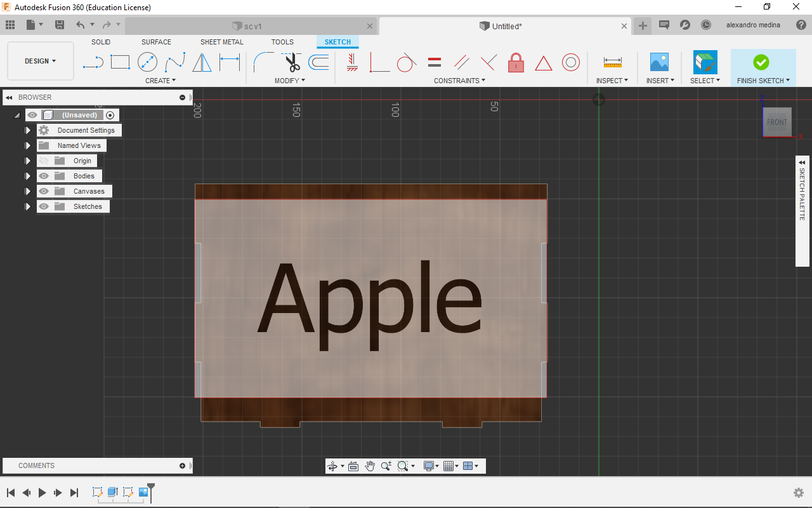Play the timeline

coord(43,493)
